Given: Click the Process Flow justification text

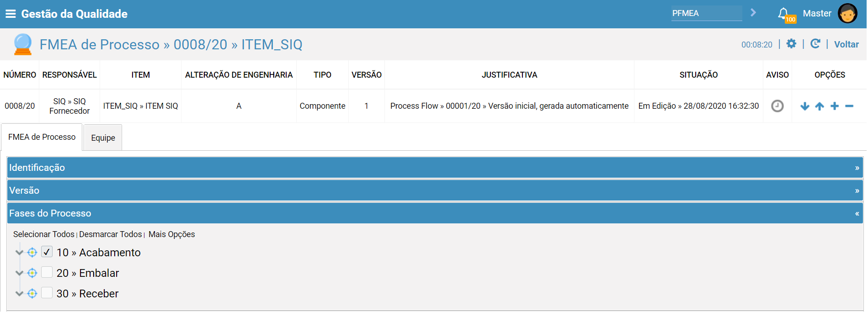Looking at the screenshot, I should (x=509, y=106).
